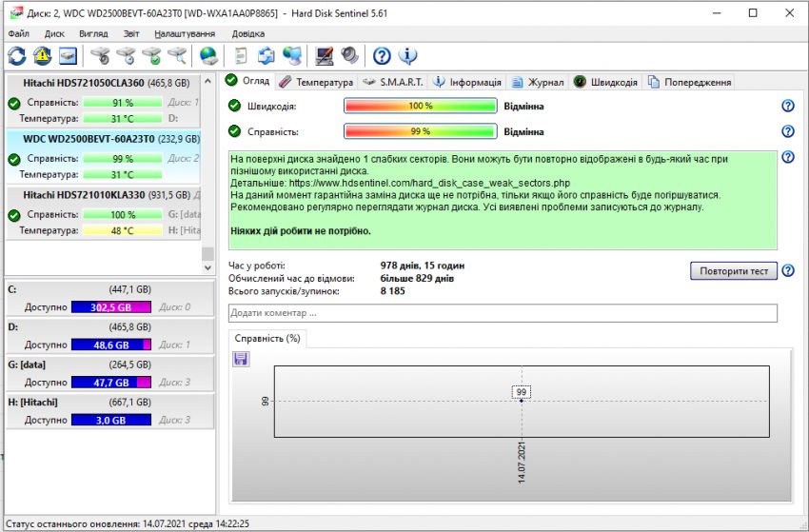This screenshot has height=532, width=809.
Task: Click the question mark help toolbar icon
Action: (x=382, y=56)
